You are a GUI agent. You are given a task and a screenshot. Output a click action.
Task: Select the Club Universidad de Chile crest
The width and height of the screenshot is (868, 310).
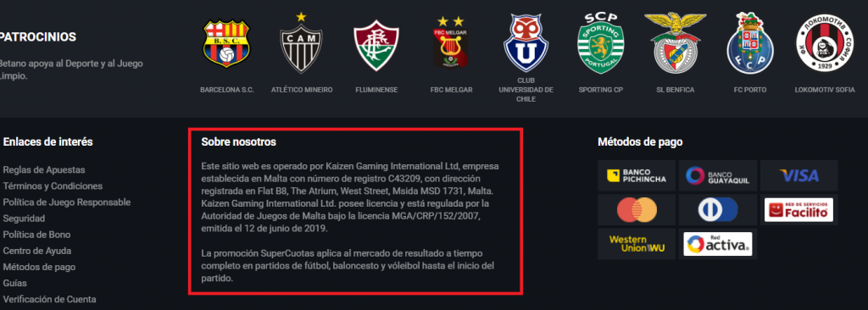tap(526, 42)
